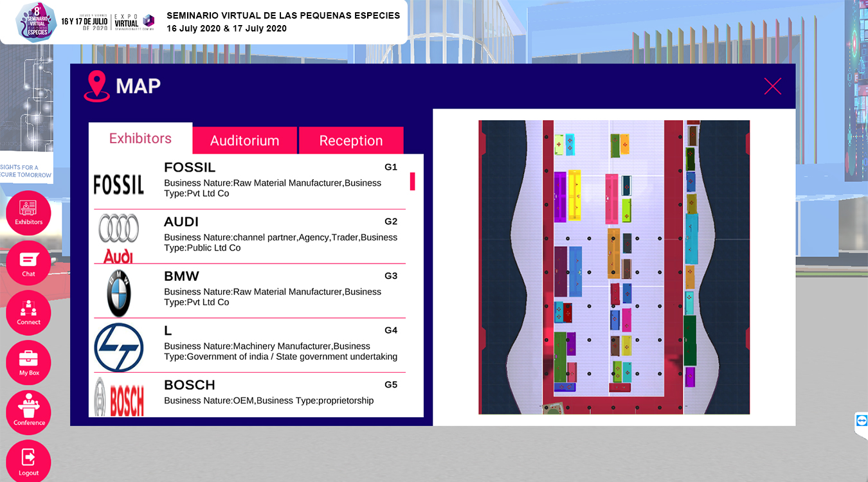Open the Exhibitors sidebar button

tap(28, 213)
